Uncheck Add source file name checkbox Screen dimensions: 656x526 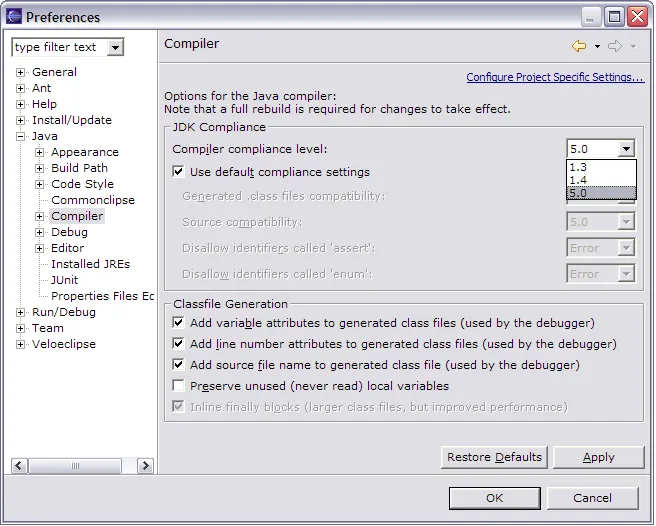coord(178,364)
